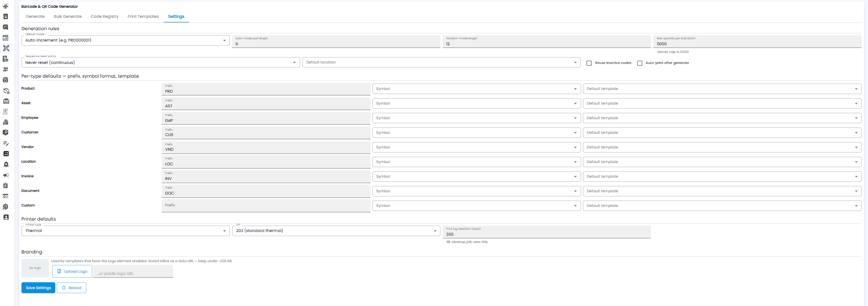Click the Reload button

click(x=72, y=288)
